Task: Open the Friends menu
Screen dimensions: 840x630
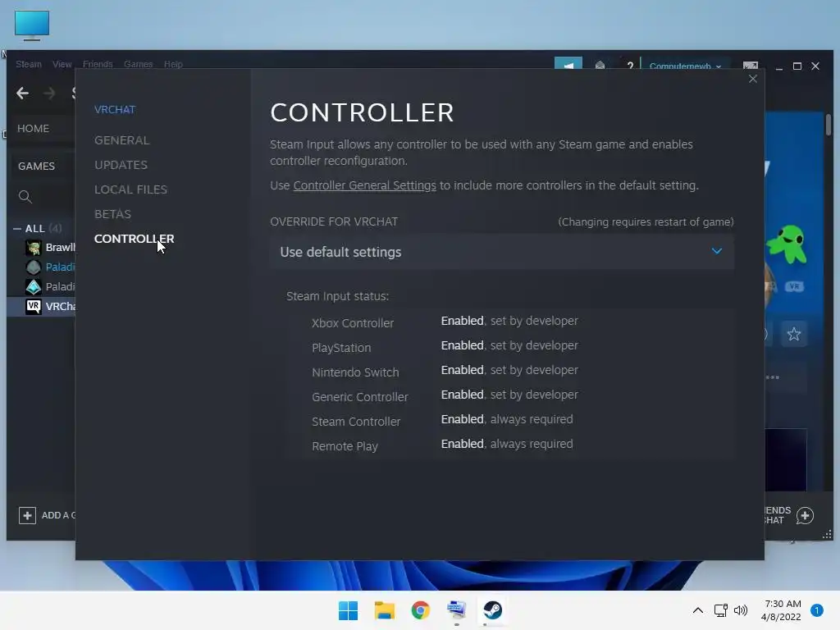Action: coord(98,64)
